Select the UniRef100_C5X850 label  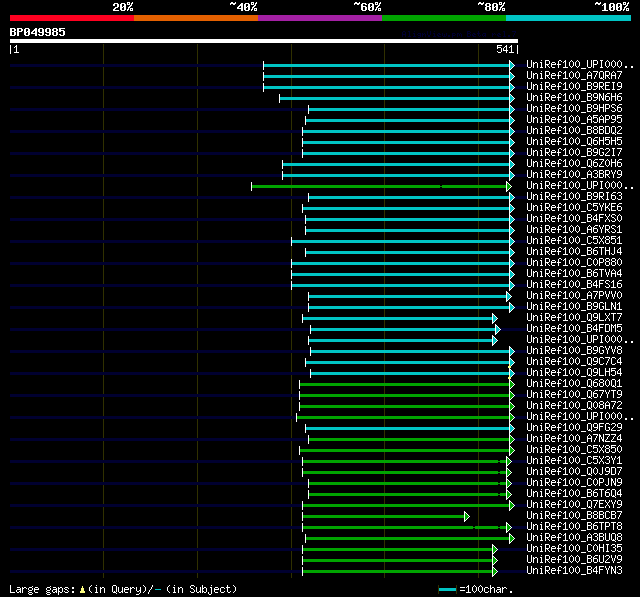574,450
